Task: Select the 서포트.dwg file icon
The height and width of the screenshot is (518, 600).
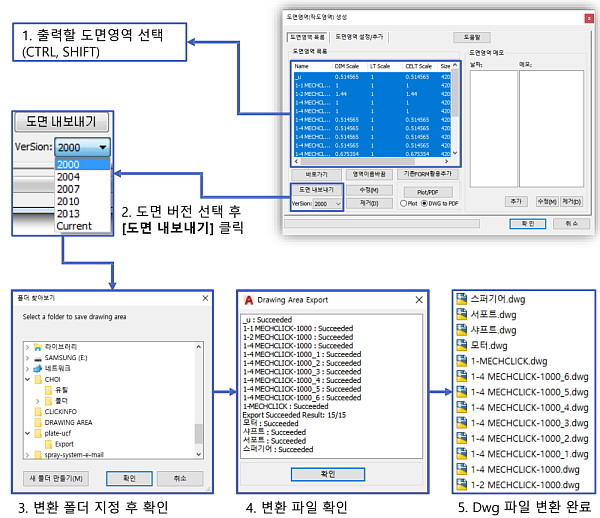Action: (461, 314)
